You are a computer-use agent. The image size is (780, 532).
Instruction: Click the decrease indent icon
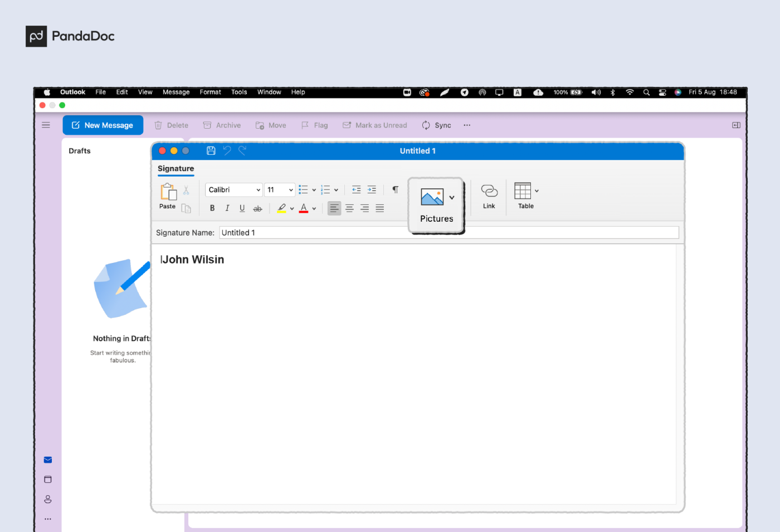[x=357, y=190]
